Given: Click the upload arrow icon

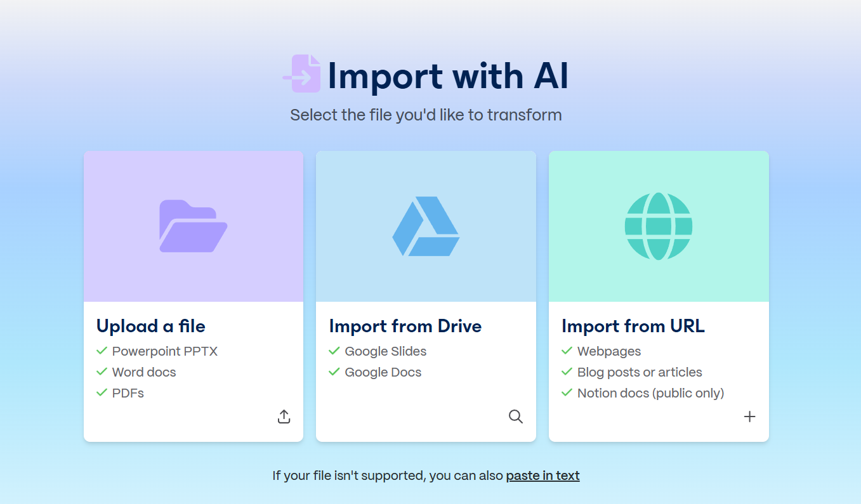Looking at the screenshot, I should [284, 417].
